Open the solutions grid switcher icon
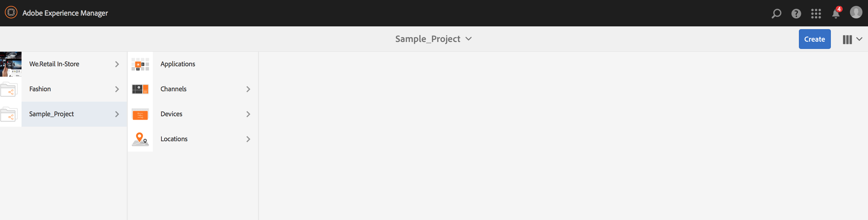This screenshot has width=868, height=220. click(816, 14)
